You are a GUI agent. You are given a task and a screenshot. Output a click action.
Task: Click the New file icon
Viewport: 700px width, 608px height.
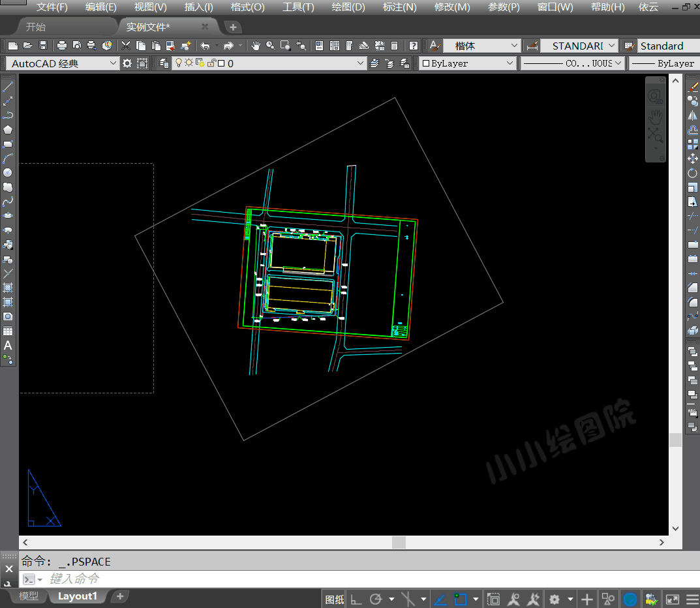13,46
